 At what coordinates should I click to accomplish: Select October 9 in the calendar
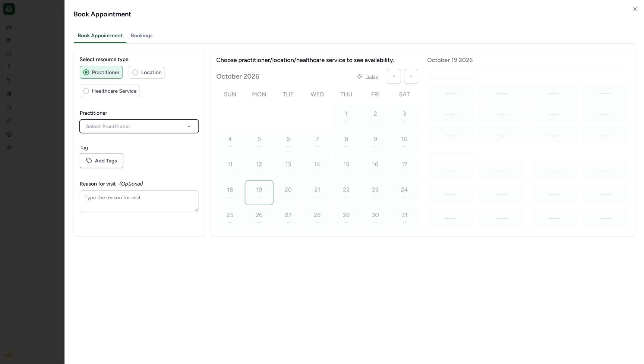point(375,142)
